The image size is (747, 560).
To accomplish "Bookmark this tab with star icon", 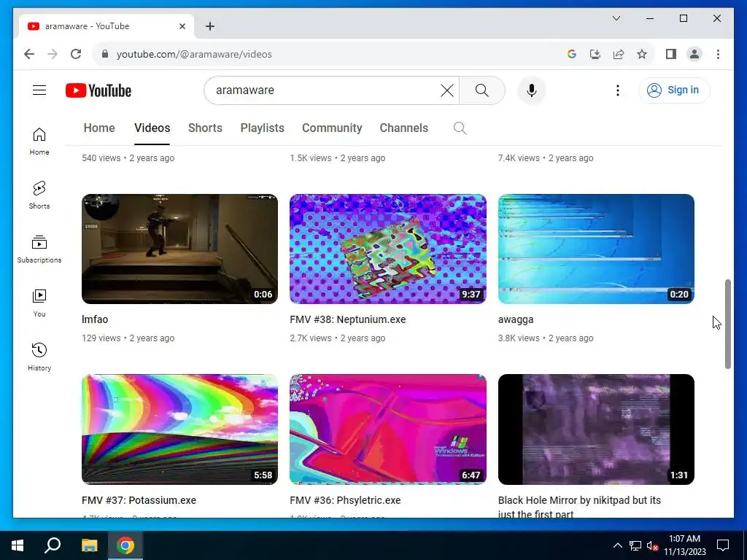I will (642, 54).
